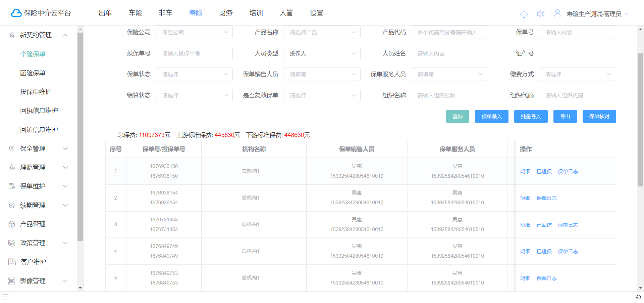Viewport: 644px width, 303px height.
Task: Expand the 保单维护 menu chevron
Action: pyautogui.click(x=65, y=186)
